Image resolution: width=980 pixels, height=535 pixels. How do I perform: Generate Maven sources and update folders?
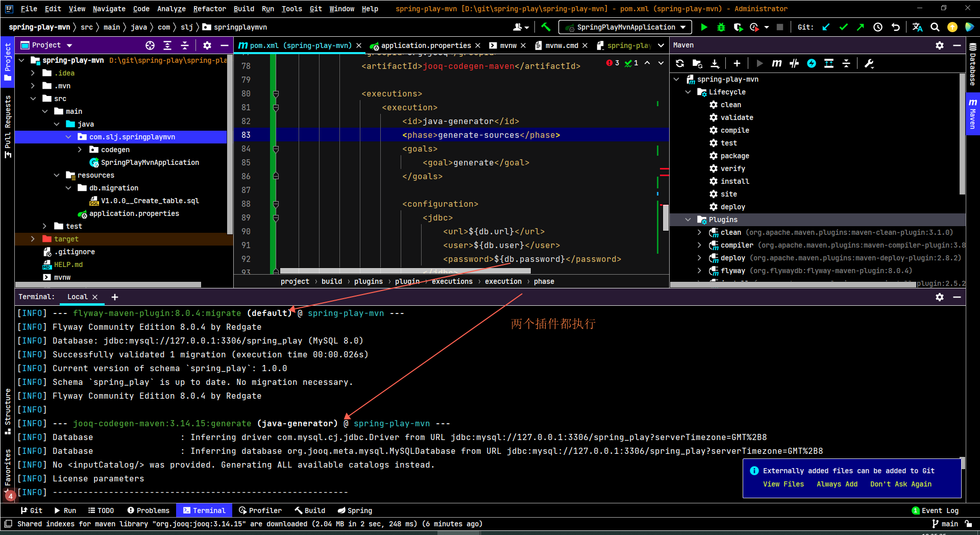point(697,63)
